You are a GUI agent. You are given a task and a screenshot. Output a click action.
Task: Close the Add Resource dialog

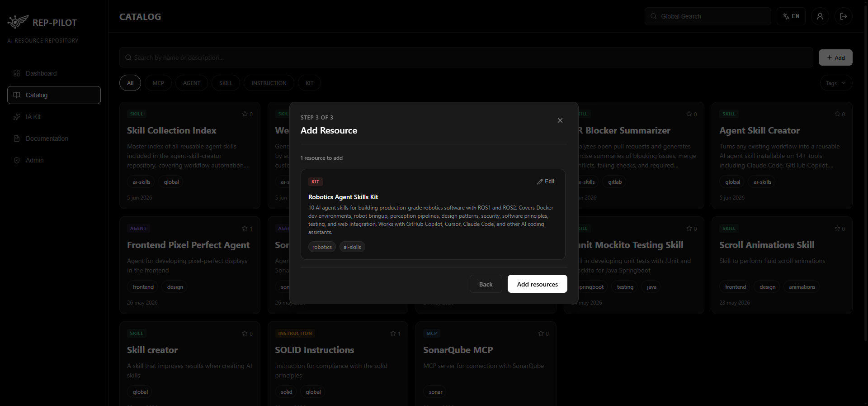click(560, 120)
